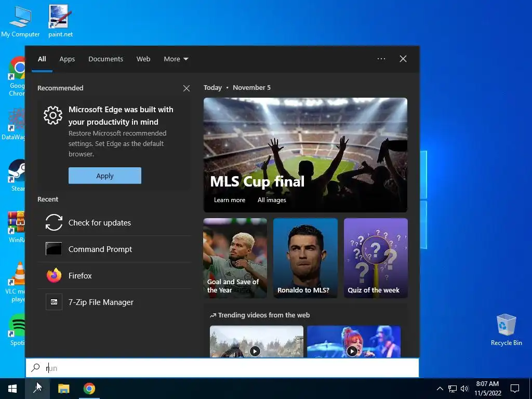This screenshot has height=399, width=532.
Task: Expand the More dropdown
Action: (176, 59)
